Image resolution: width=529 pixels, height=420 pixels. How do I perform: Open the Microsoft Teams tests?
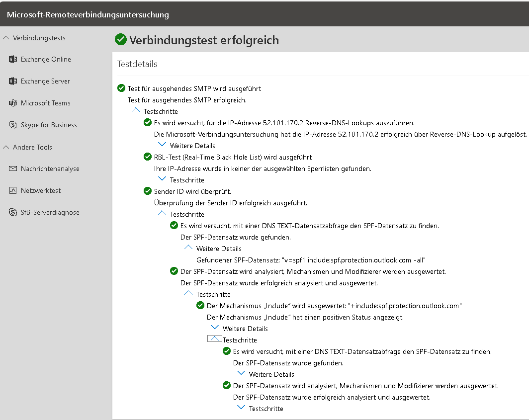coord(46,103)
